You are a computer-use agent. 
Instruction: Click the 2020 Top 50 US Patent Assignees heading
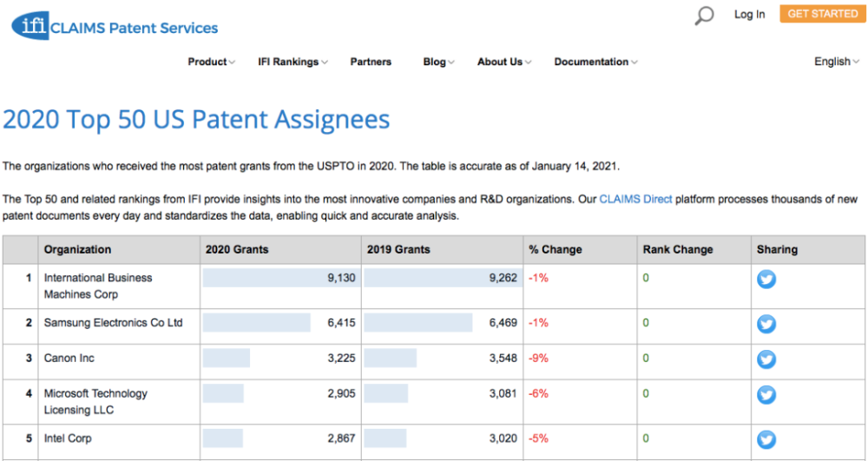[196, 120]
